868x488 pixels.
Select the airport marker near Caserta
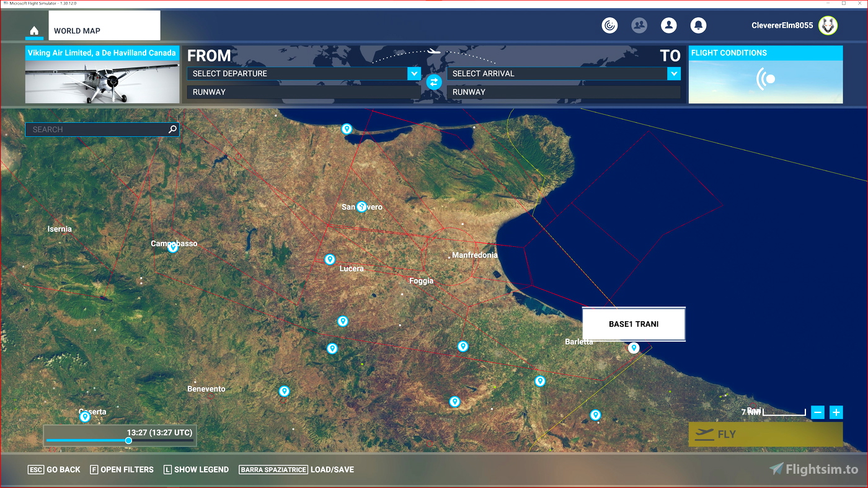click(86, 417)
